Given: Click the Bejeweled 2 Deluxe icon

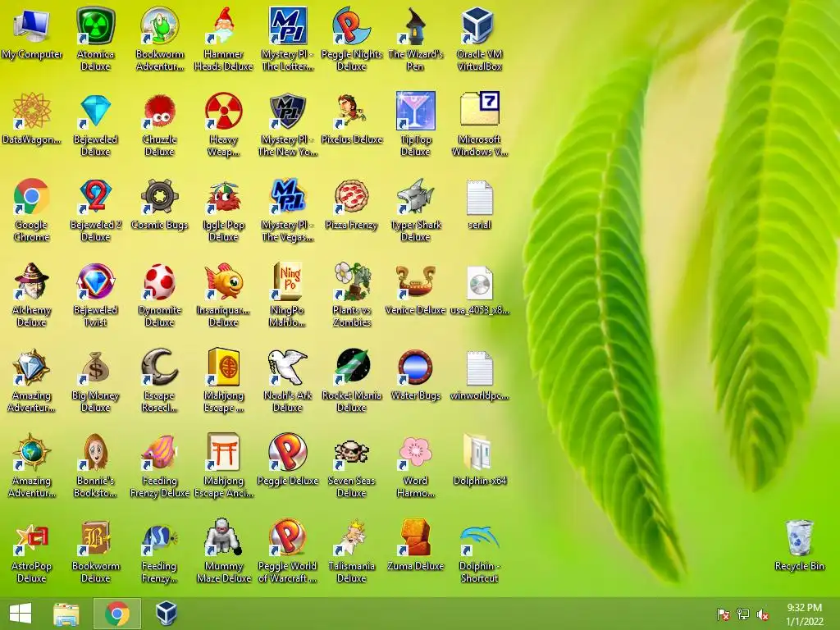Looking at the screenshot, I should pos(95,197).
